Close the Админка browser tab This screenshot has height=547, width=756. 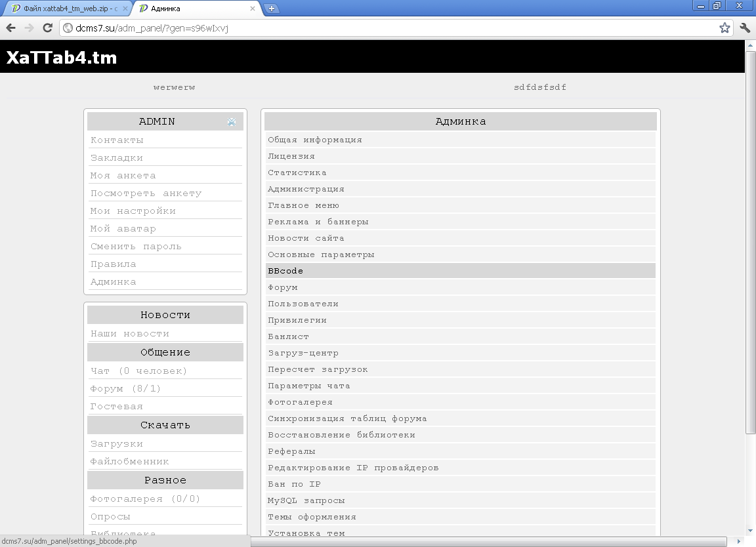252,9
